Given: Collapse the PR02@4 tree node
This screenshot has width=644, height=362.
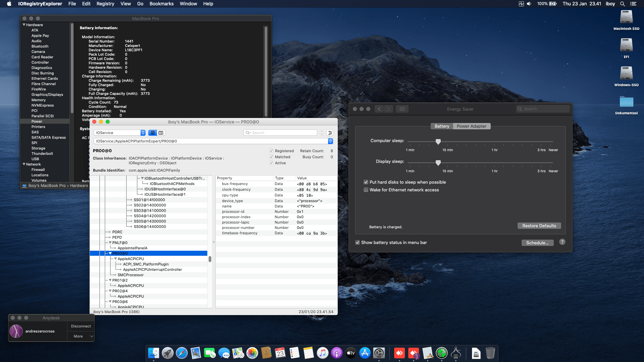Looking at the screenshot, I should pyautogui.click(x=110, y=291).
